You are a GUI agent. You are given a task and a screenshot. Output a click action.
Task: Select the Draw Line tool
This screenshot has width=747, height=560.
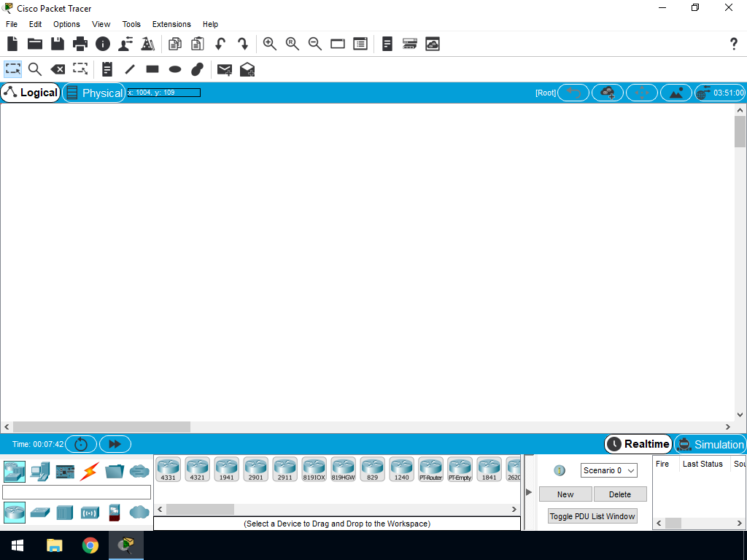(130, 69)
